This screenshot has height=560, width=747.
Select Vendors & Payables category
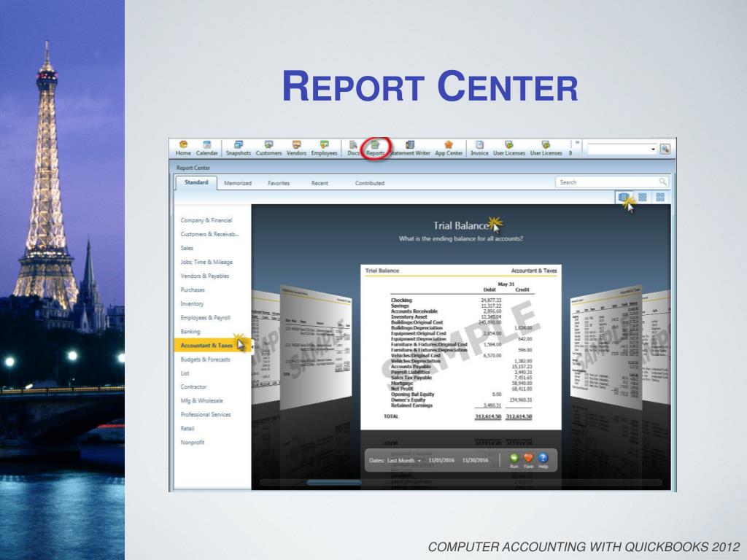(x=205, y=276)
